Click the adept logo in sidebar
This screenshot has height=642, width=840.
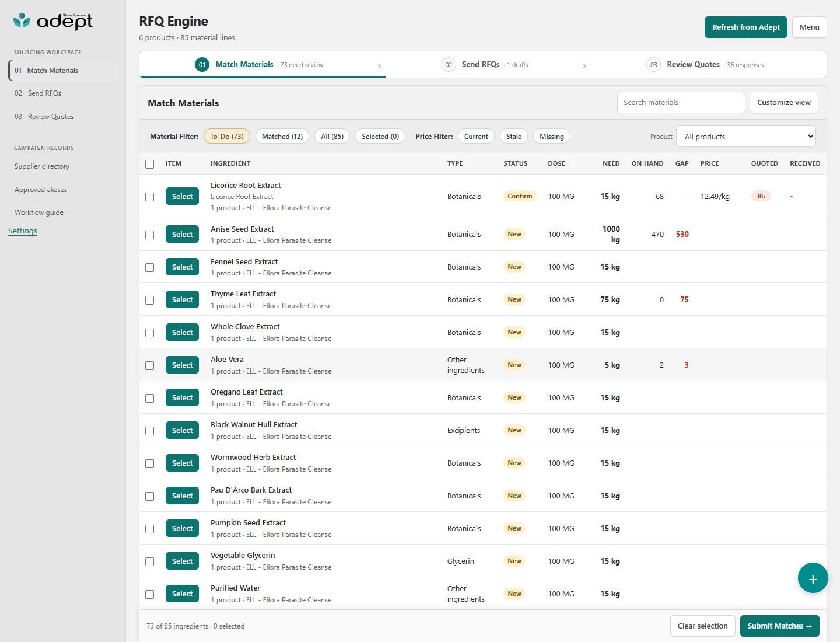point(52,21)
